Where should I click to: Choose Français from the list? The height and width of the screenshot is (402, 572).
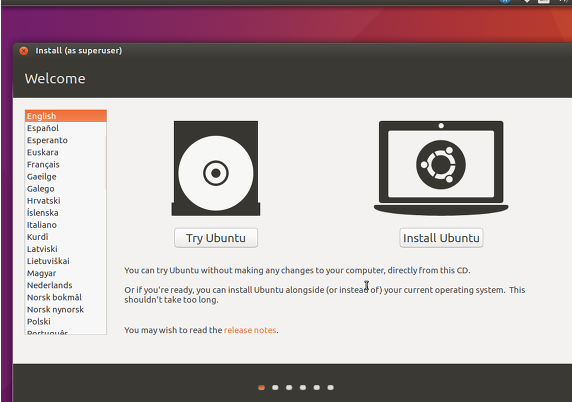[x=66, y=165]
